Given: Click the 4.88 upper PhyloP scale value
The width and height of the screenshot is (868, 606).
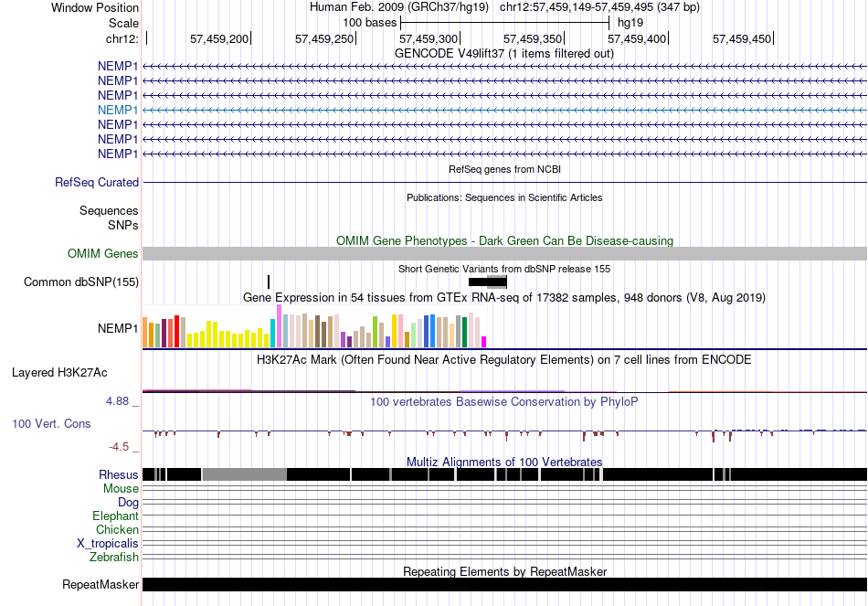Looking at the screenshot, I should [x=117, y=401].
